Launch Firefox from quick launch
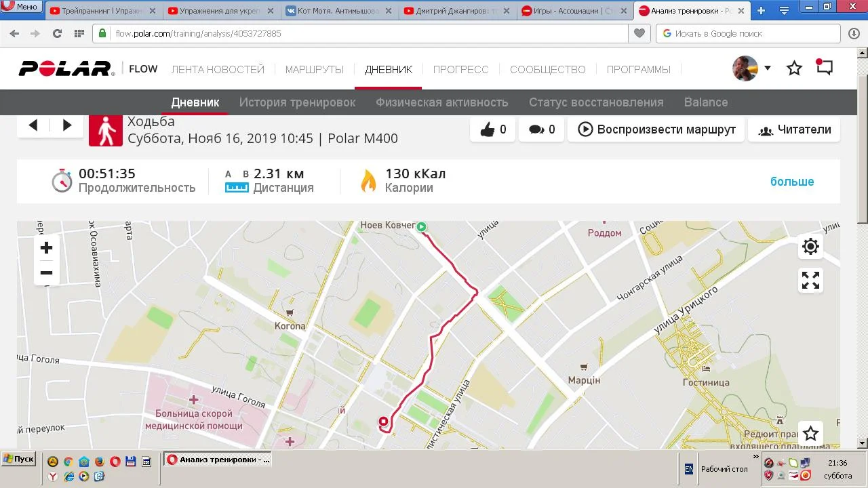The height and width of the screenshot is (488, 868). point(100,462)
